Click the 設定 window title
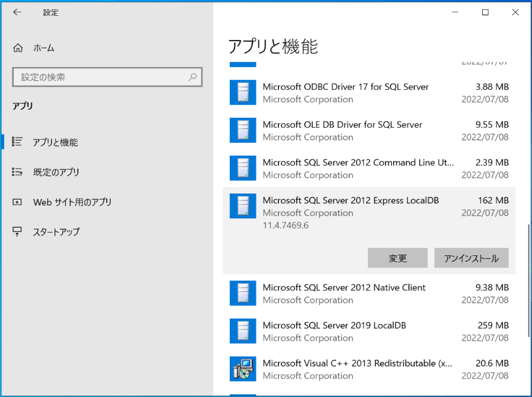This screenshot has width=532, height=397. coord(50,13)
